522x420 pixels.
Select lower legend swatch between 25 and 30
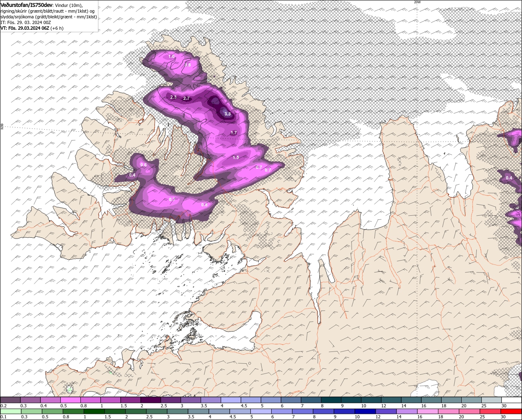491,411
